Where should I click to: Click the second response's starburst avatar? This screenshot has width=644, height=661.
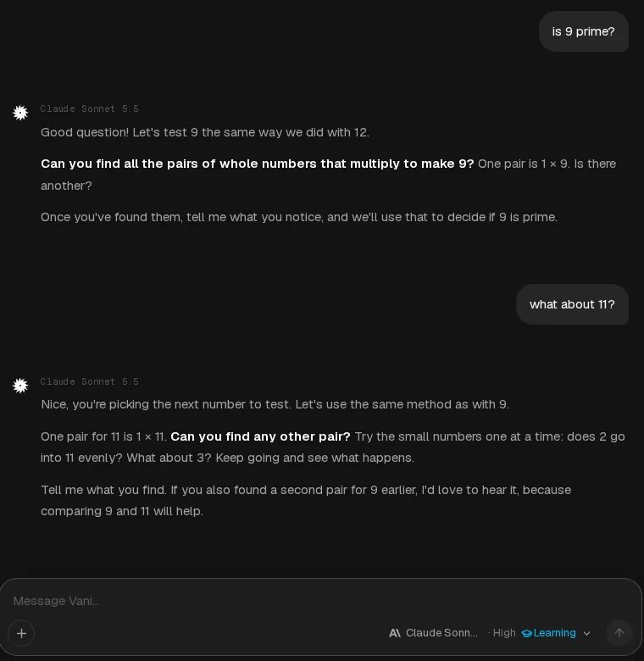(20, 386)
